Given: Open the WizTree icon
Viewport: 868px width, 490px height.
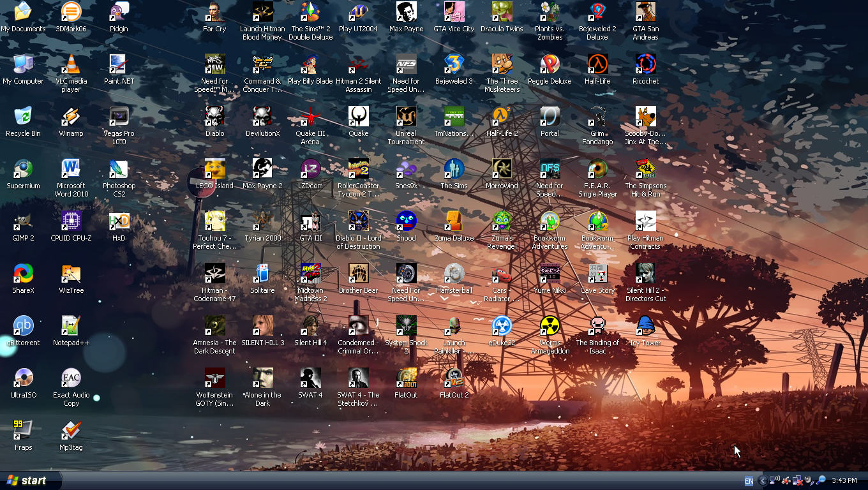Looking at the screenshot, I should (x=71, y=273).
